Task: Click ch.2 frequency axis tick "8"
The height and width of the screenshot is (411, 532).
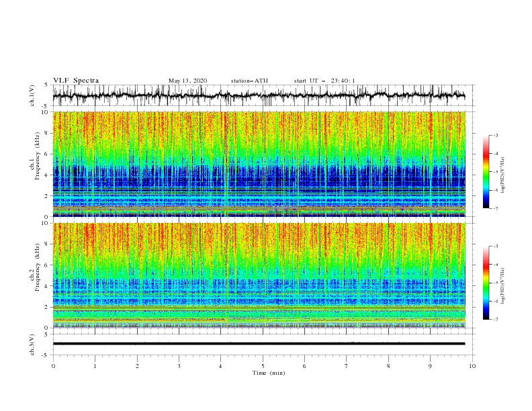Action: [46, 244]
